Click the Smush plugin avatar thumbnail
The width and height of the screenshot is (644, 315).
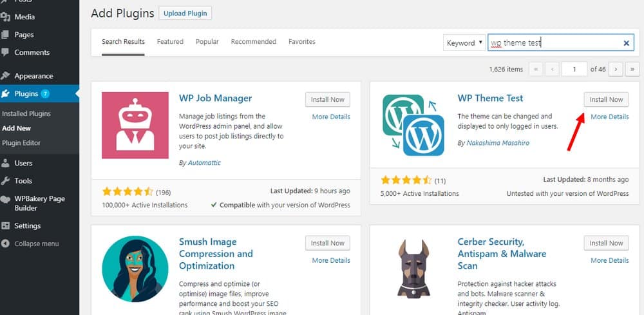pyautogui.click(x=135, y=269)
